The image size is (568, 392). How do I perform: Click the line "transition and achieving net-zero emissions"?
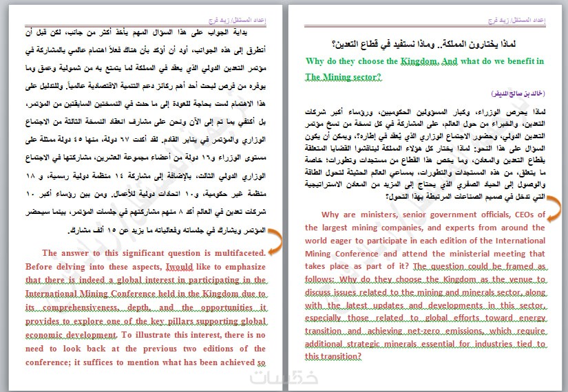pyautogui.click(x=425, y=331)
